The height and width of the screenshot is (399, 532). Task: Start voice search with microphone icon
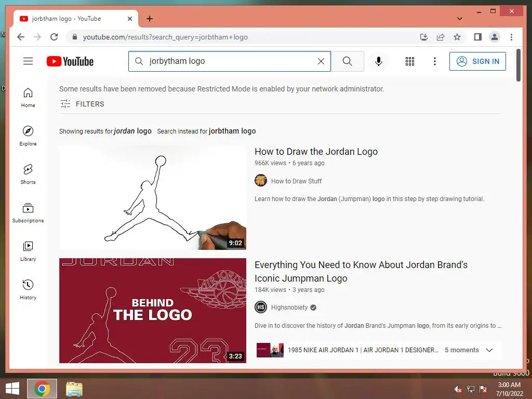(379, 61)
